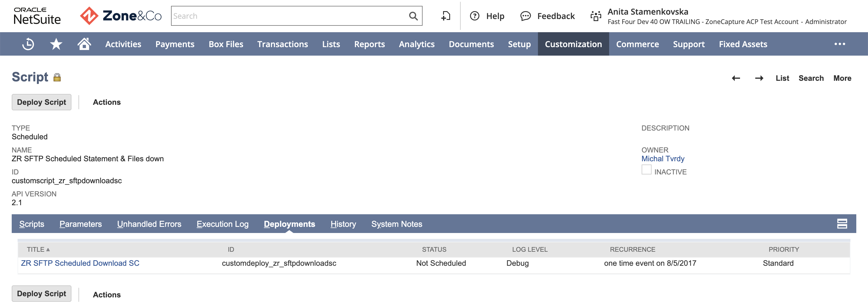
Task: Open the Fixed Assets menu
Action: pyautogui.click(x=743, y=44)
